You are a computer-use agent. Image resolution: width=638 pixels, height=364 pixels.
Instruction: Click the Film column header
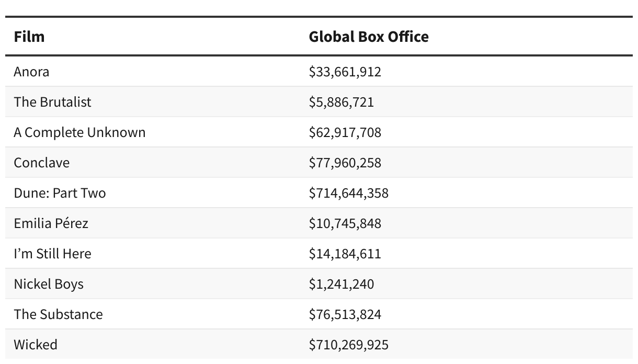29,37
